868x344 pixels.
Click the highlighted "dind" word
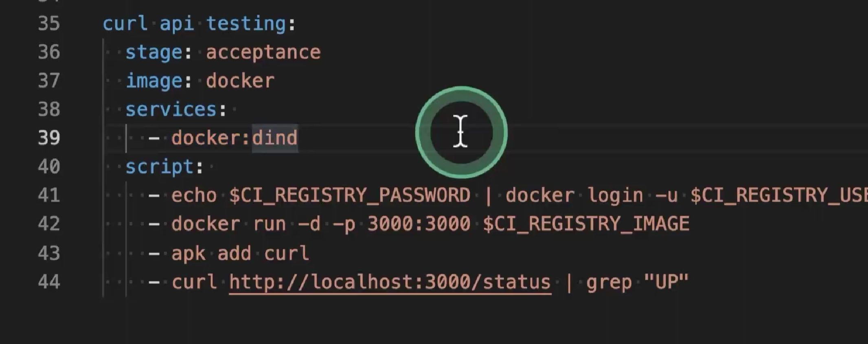(275, 138)
